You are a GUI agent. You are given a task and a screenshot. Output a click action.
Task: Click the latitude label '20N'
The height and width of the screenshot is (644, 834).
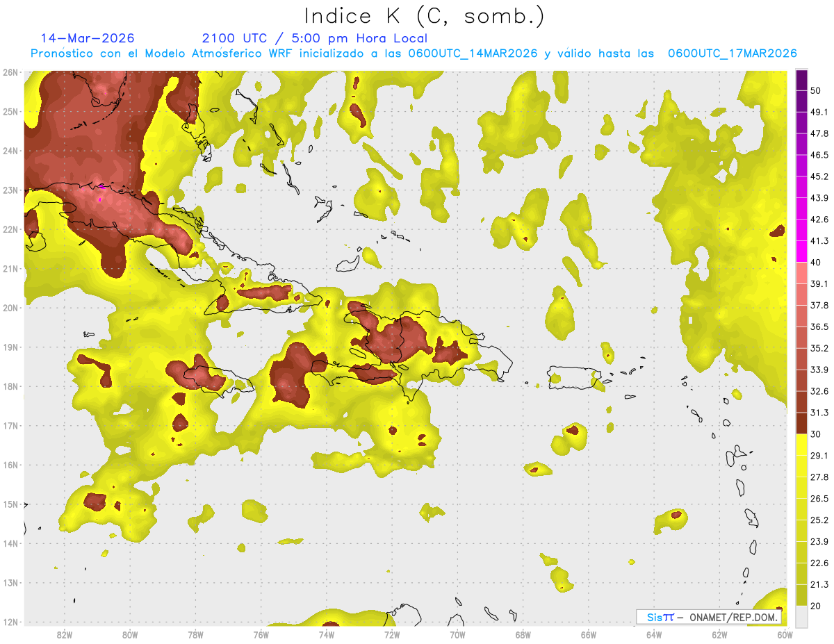coord(10,308)
